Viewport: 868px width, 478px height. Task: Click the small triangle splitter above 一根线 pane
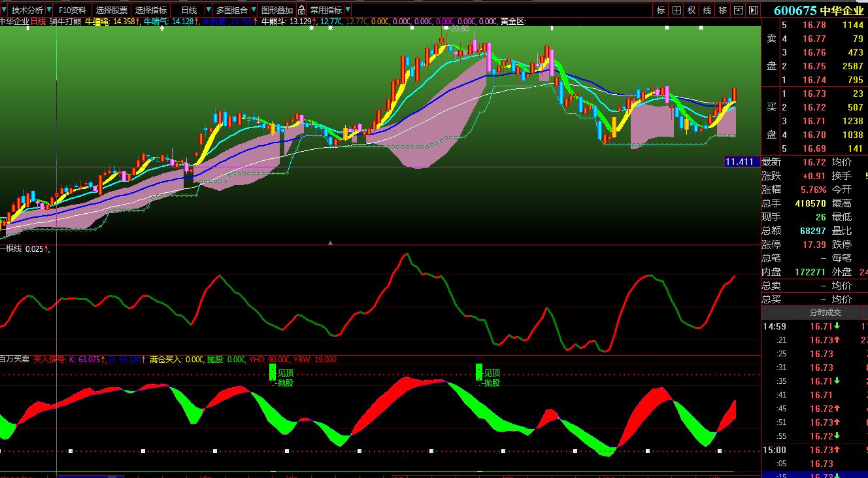pos(331,243)
